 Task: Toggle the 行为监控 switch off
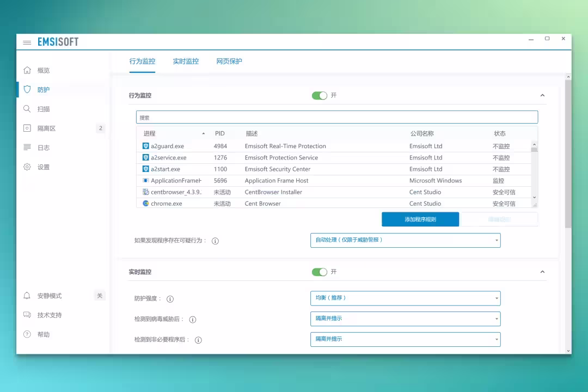(x=320, y=96)
